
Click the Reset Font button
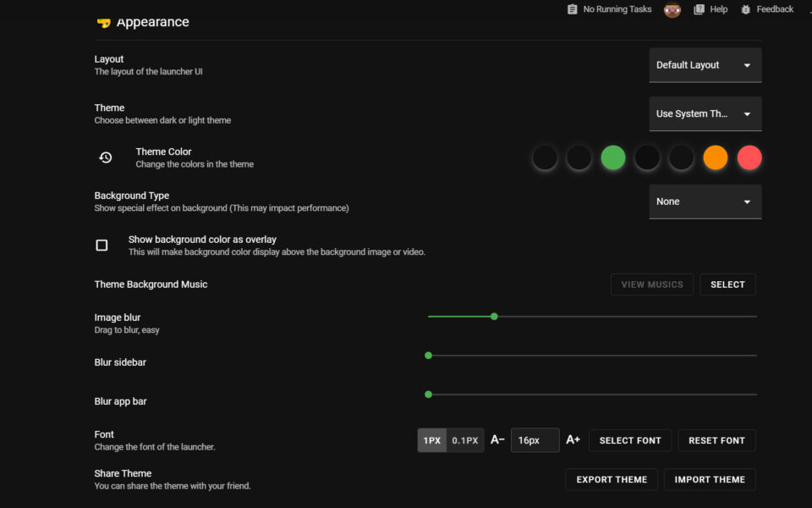(x=716, y=440)
